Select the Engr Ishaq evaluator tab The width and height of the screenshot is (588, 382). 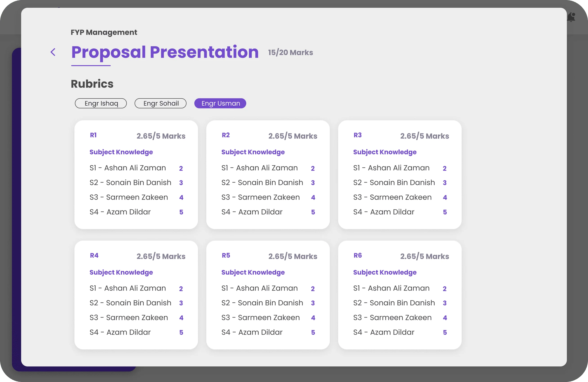[100, 103]
